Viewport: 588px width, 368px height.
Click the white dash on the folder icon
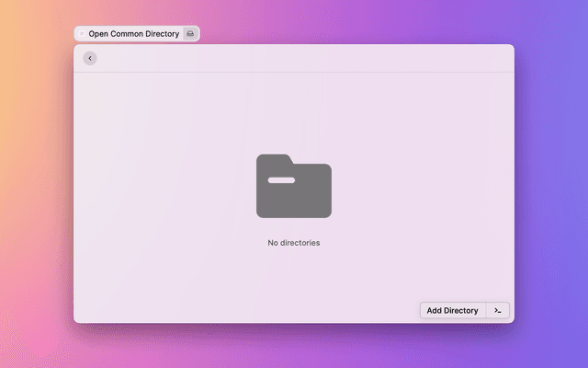(282, 180)
